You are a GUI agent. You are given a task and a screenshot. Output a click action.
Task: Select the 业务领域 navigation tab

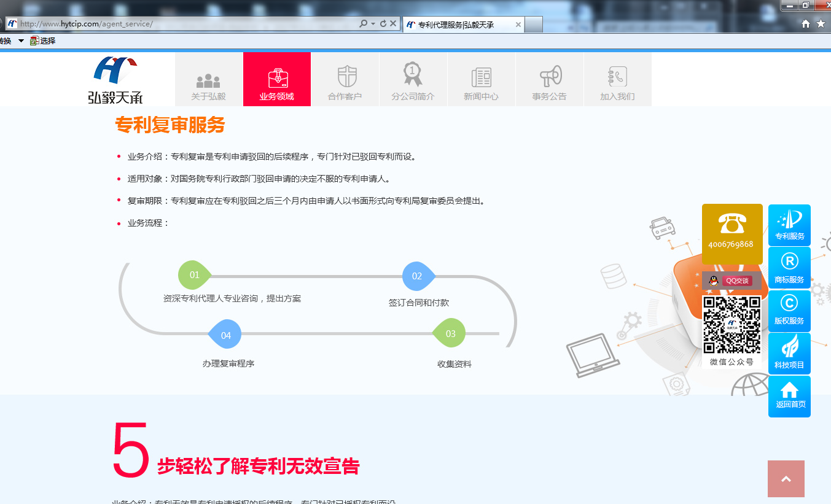pos(276,80)
